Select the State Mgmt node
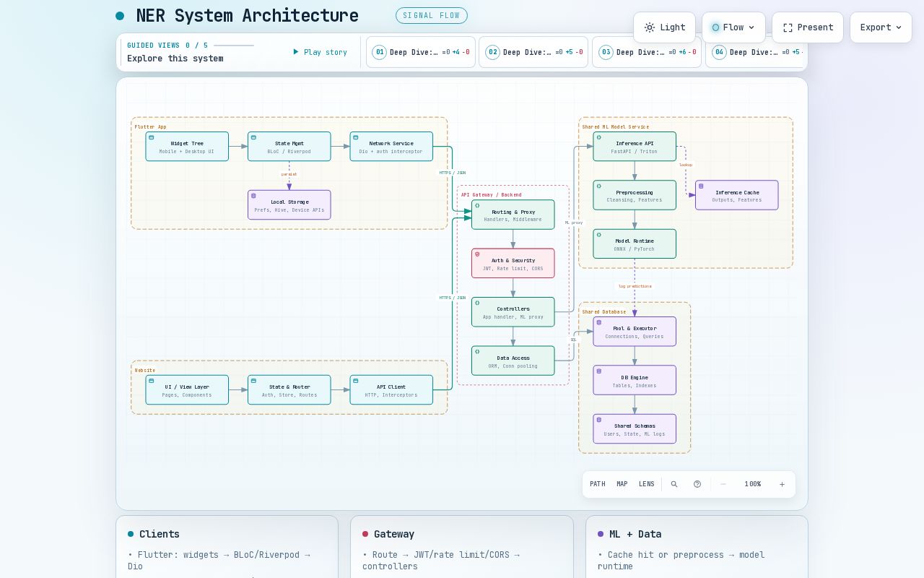Viewport: 924px width, 578px height. (289, 146)
